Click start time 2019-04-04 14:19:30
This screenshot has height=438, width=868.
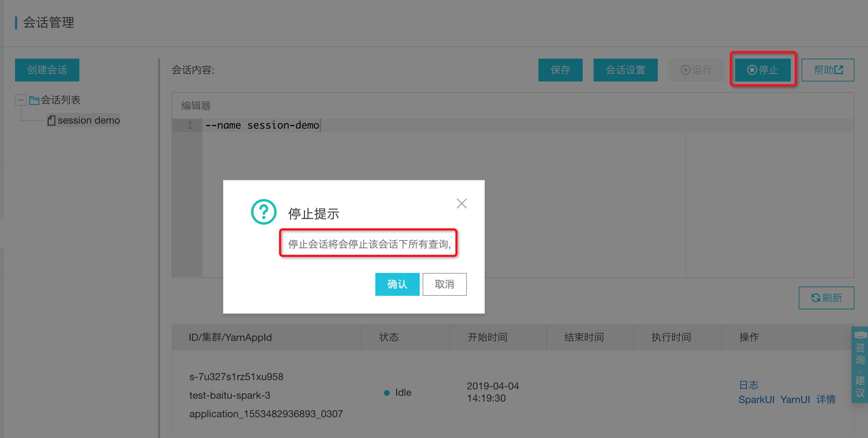[x=493, y=392]
